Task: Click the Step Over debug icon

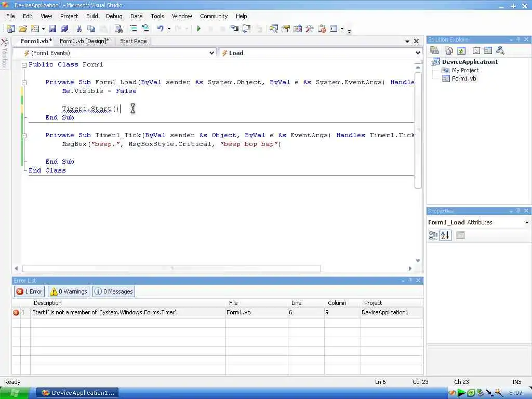Action: coord(247,29)
